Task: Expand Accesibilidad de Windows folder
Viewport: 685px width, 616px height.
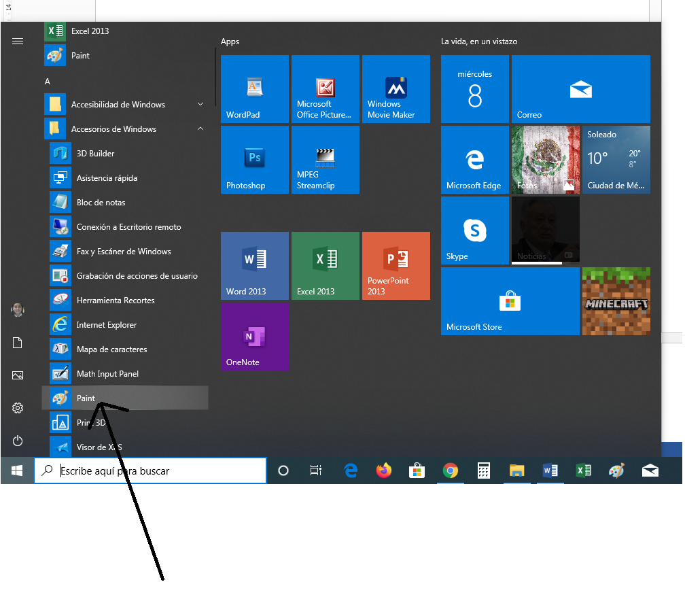Action: coord(125,105)
